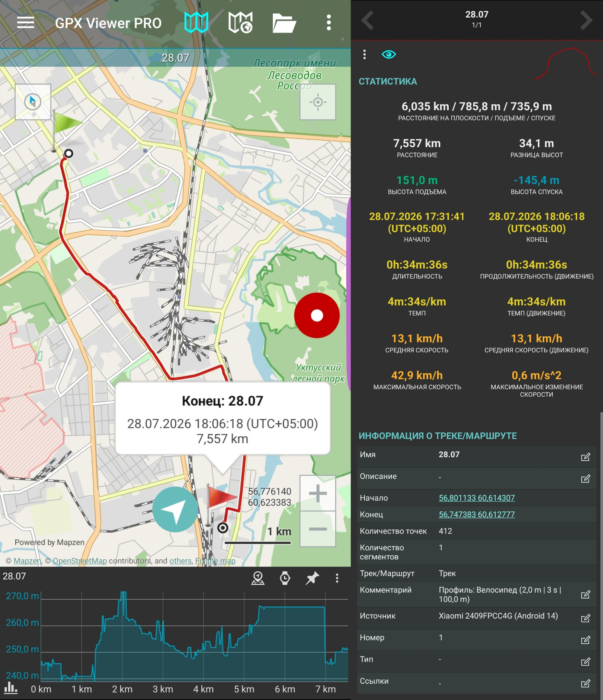This screenshot has height=700, width=603.
Task: Open the Mapzen attribution link
Action: tap(27, 561)
